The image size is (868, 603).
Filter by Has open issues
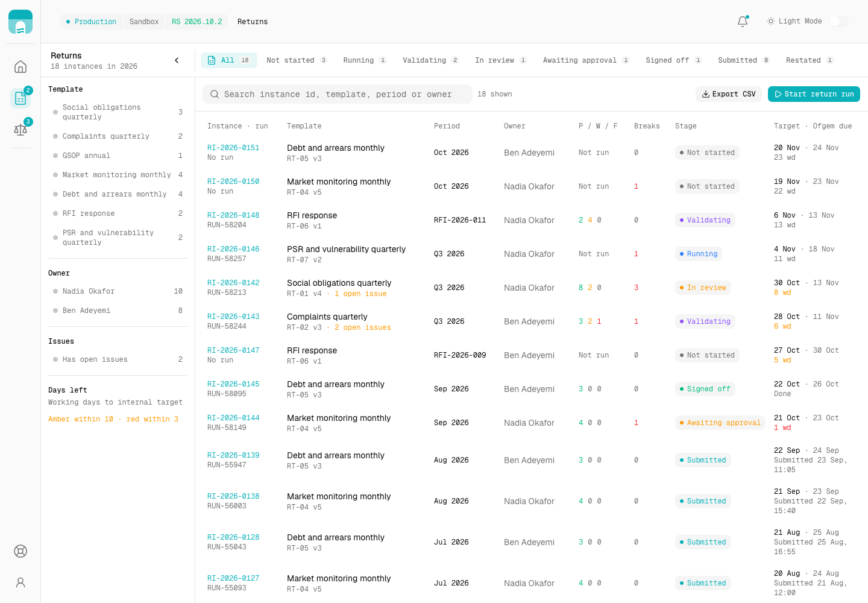(118, 359)
